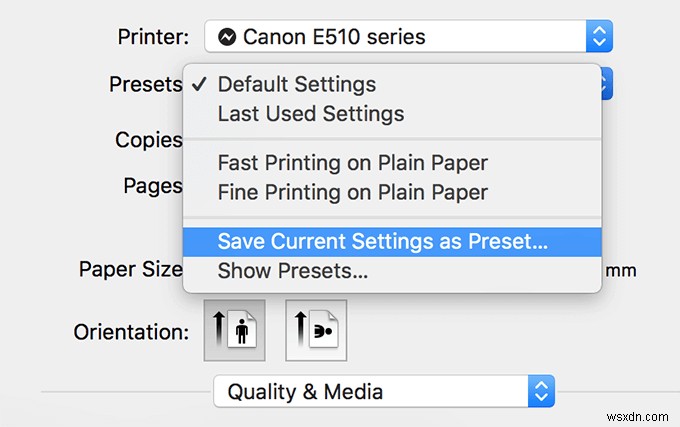Click the blue arrows on the Printer popup

click(599, 38)
